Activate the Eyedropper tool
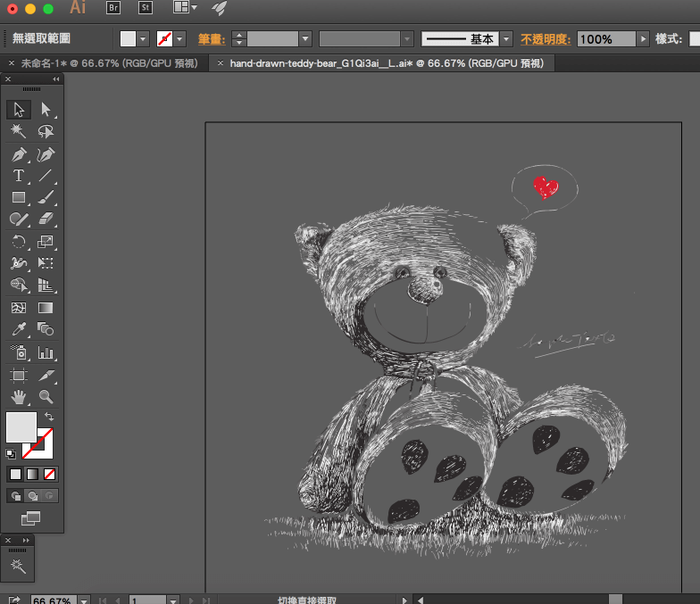This screenshot has width=700, height=604. [x=19, y=329]
